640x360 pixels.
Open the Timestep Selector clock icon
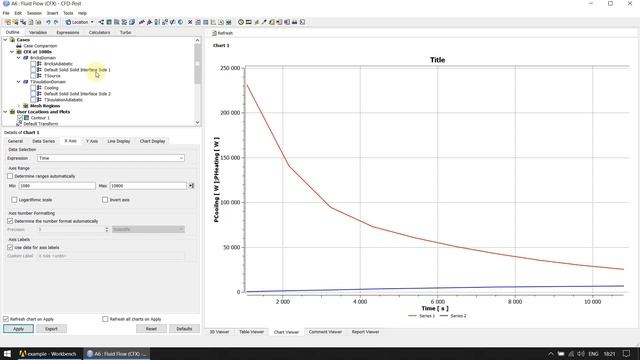pyautogui.click(x=241, y=22)
